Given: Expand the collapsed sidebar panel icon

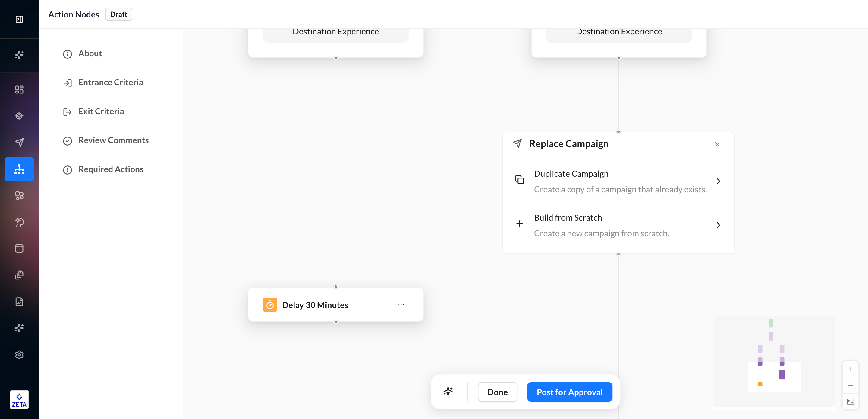Looking at the screenshot, I should 19,19.
